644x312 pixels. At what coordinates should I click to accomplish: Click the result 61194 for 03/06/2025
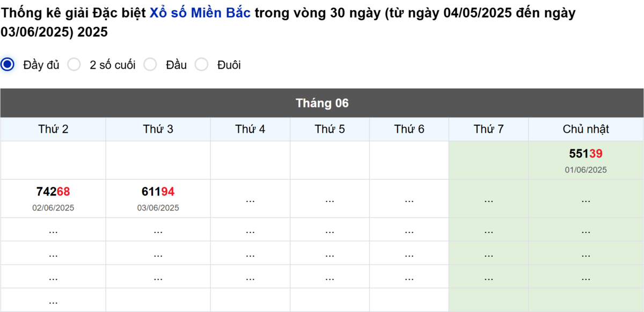158,191
